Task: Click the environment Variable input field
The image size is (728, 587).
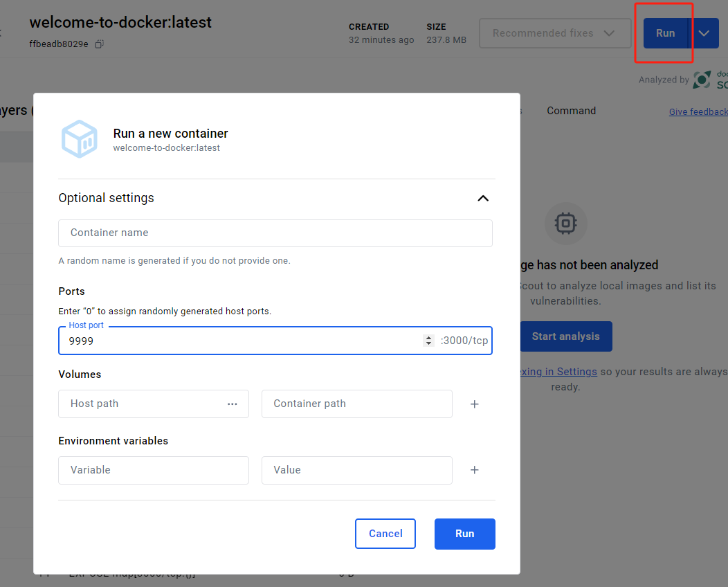Action: (154, 470)
